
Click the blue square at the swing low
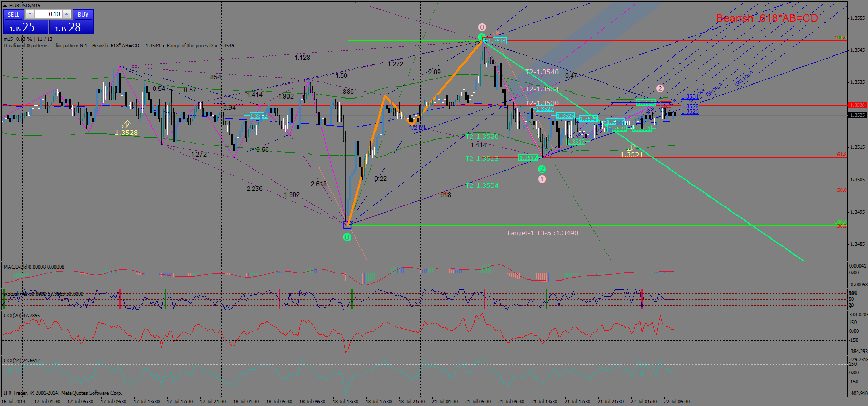[x=347, y=225]
